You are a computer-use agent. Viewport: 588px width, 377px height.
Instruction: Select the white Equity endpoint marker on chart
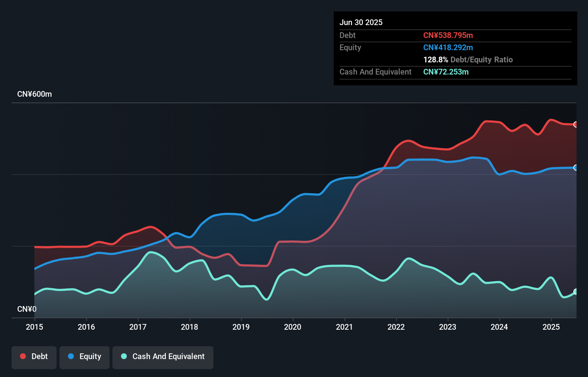(576, 168)
